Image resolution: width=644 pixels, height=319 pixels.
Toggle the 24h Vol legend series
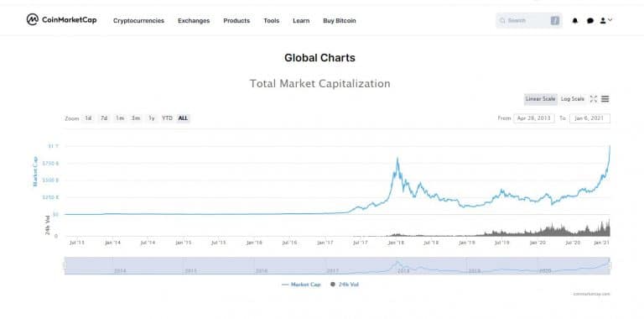tap(345, 285)
